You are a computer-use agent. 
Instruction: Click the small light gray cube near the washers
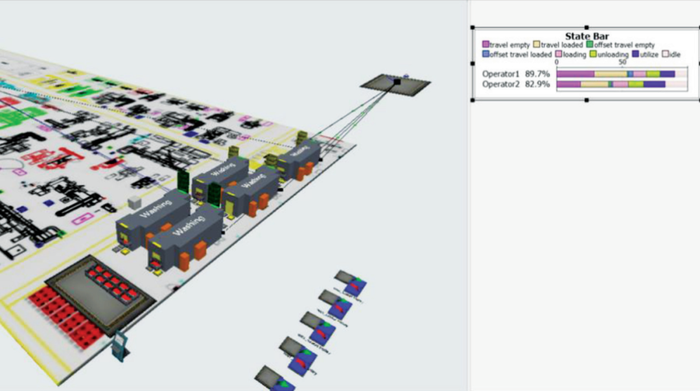point(134,202)
